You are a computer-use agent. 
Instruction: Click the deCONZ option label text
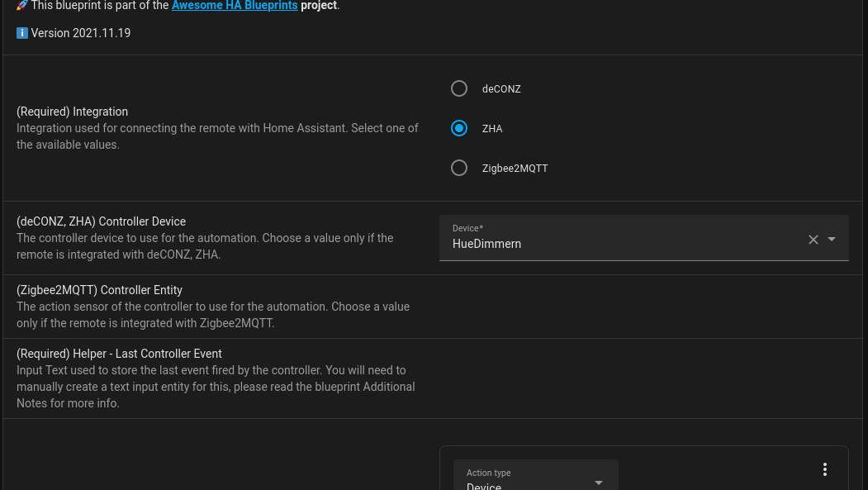click(x=501, y=89)
